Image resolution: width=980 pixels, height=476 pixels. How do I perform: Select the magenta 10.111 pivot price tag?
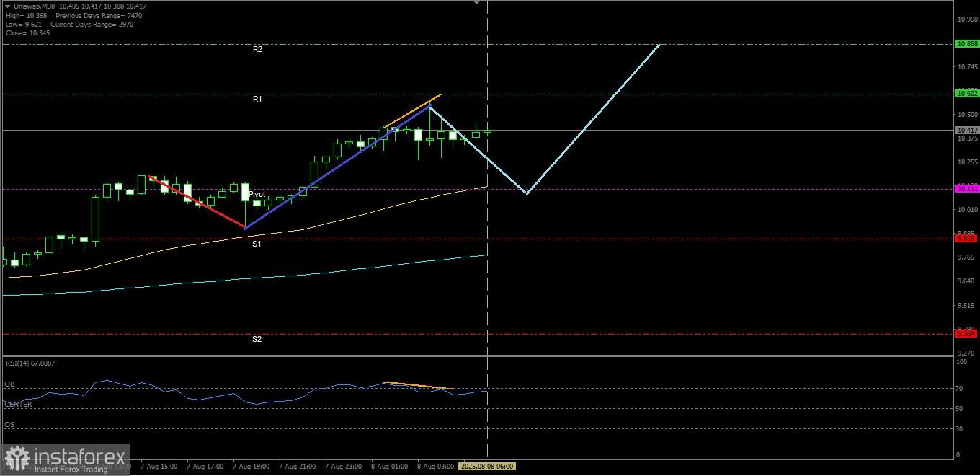pyautogui.click(x=966, y=188)
